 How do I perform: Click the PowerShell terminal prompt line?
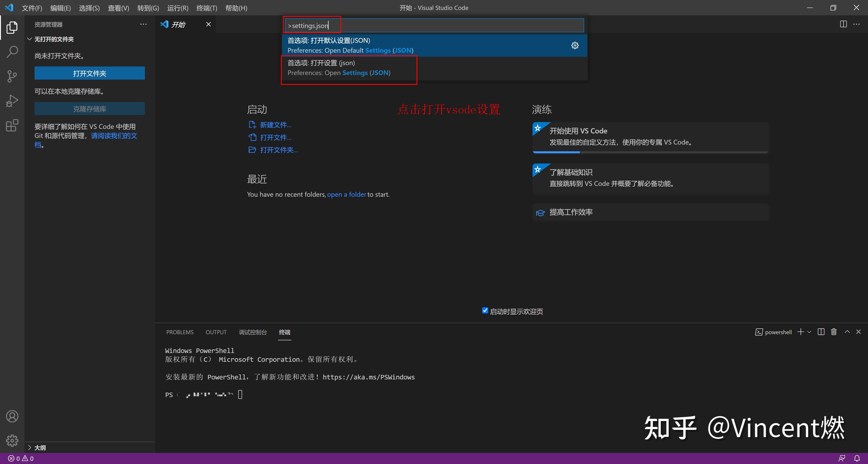[204, 395]
